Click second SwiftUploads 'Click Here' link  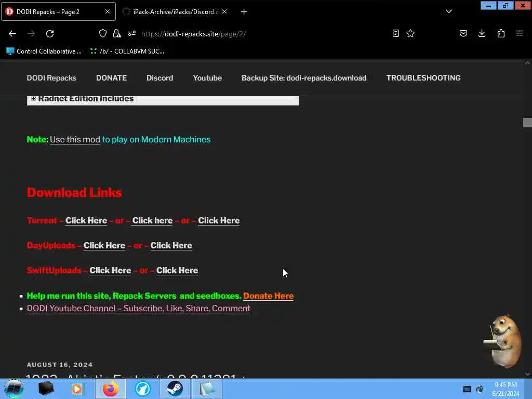177,270
